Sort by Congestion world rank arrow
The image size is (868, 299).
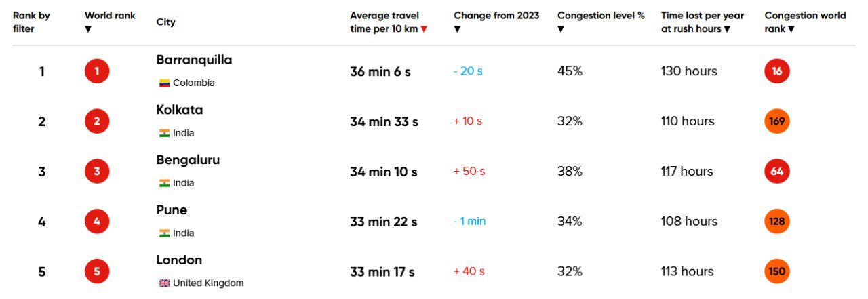[x=791, y=29]
